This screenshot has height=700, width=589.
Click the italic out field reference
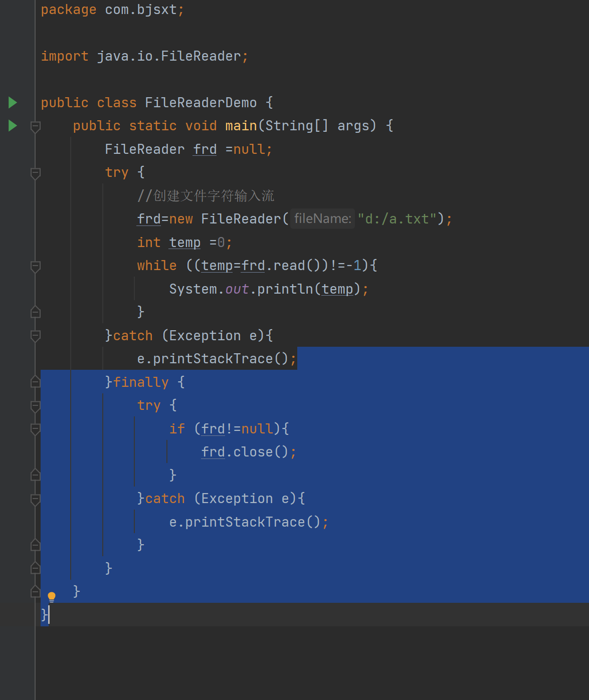coord(237,289)
